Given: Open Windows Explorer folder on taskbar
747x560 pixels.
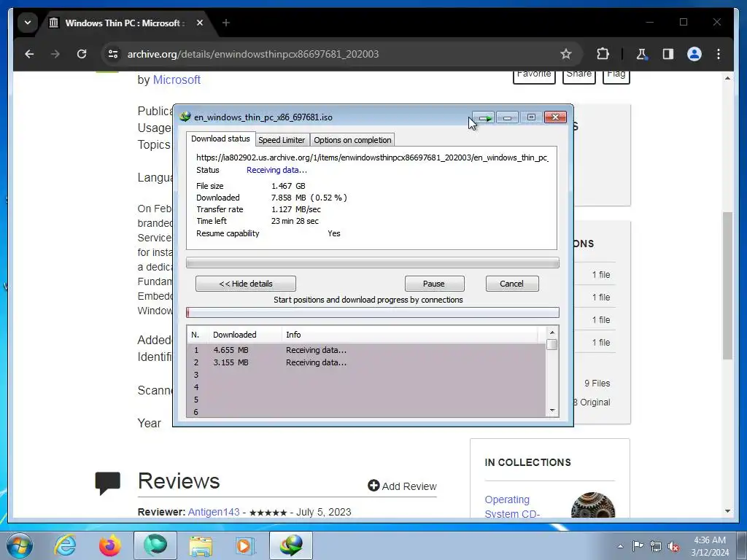Looking at the screenshot, I should (x=201, y=545).
